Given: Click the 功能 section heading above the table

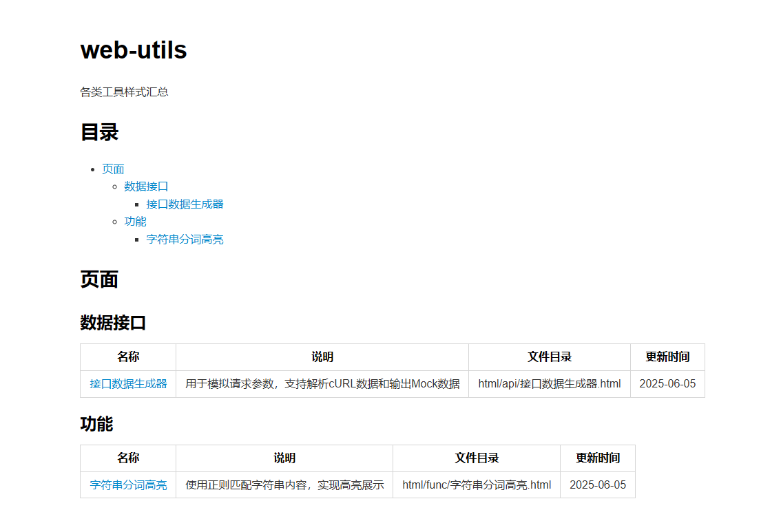Looking at the screenshot, I should pyautogui.click(x=96, y=424).
